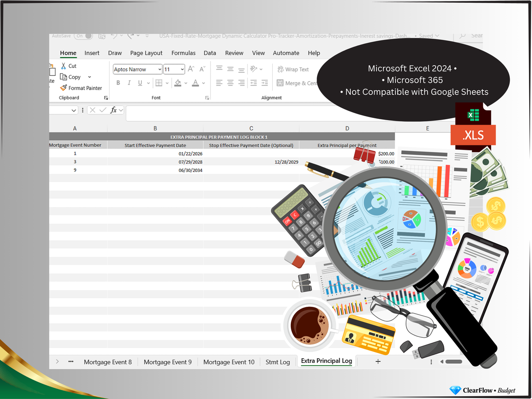Align text left
532x399 pixels.
click(219, 83)
